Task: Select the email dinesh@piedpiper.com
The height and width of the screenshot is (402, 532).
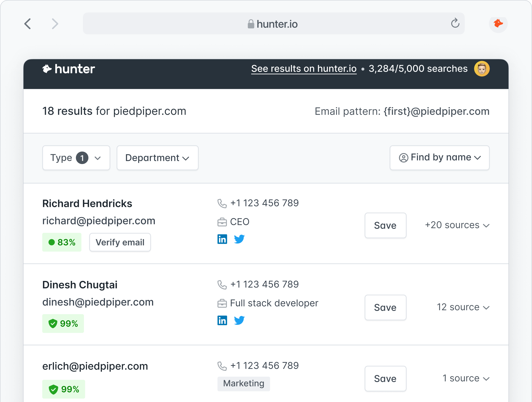Action: click(98, 302)
